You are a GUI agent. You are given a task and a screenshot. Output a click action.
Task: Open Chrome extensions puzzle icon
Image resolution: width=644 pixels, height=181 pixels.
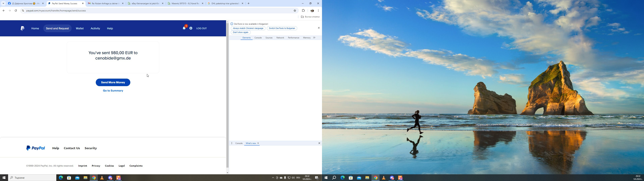303,11
